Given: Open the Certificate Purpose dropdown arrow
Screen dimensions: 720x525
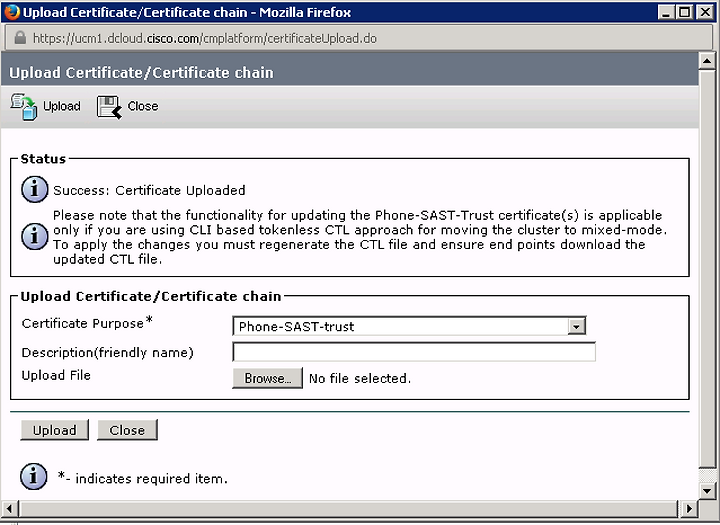Looking at the screenshot, I should [x=576, y=326].
